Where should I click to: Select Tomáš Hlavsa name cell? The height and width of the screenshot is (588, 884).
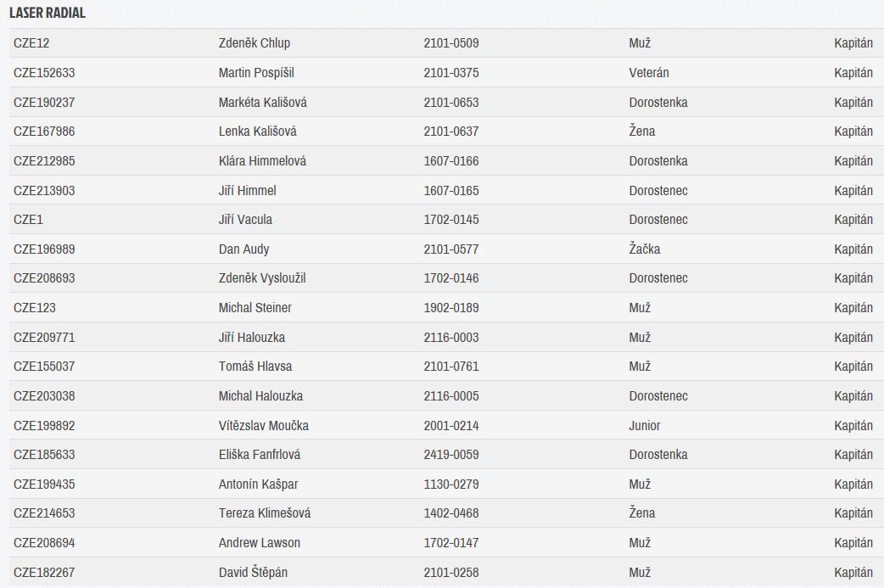click(x=255, y=367)
